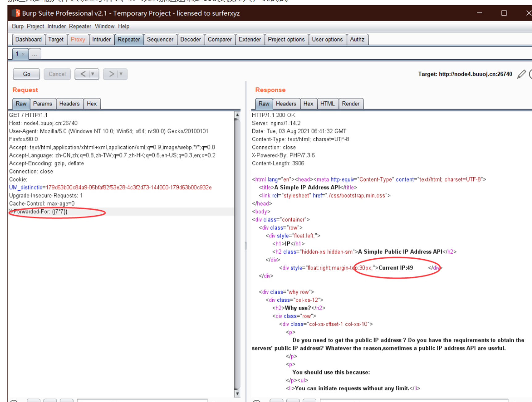Open the Authz tab
Viewport: 532px width, 402px height.
coord(357,40)
